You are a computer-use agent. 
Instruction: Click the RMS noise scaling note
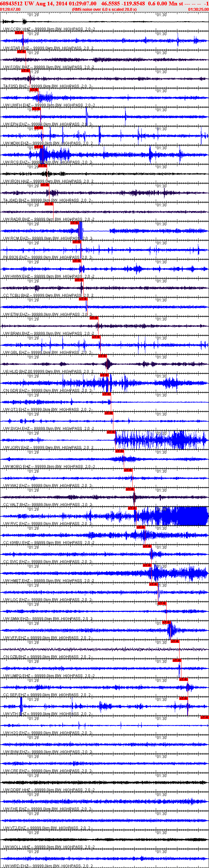point(104,10)
